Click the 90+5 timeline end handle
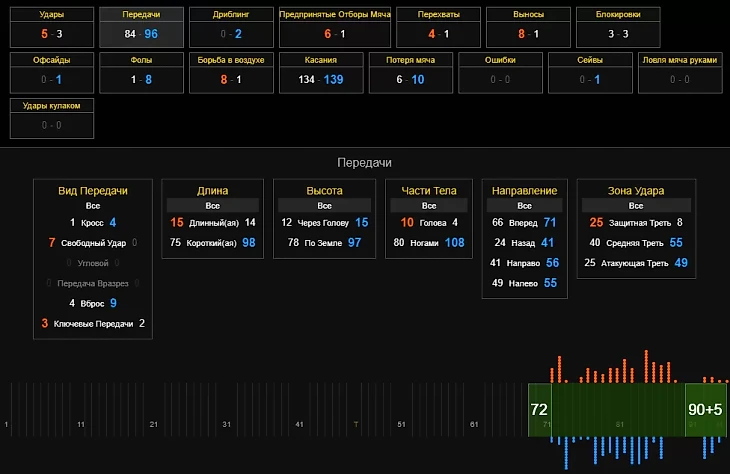 [705, 410]
